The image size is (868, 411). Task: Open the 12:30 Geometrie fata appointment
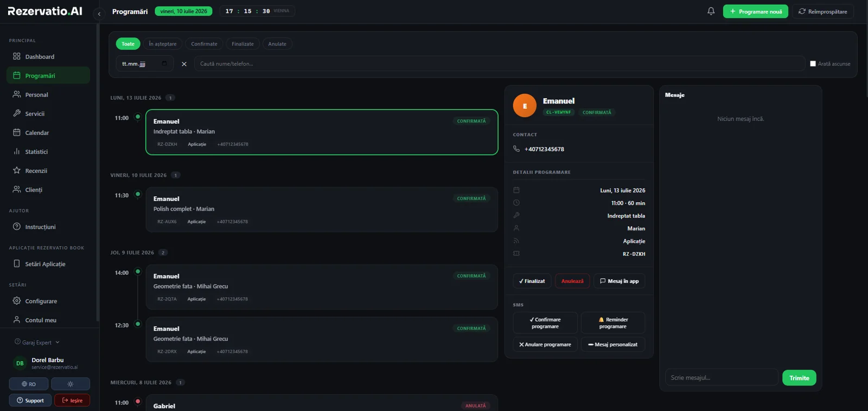322,339
